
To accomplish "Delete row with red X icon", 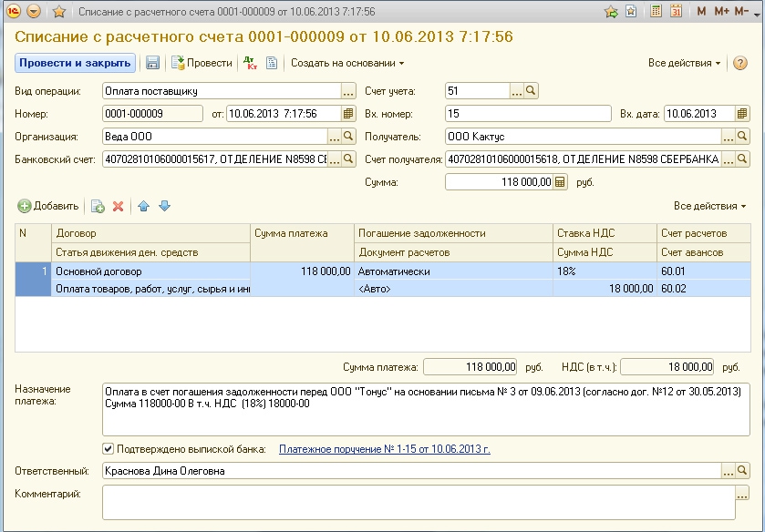I will [118, 206].
